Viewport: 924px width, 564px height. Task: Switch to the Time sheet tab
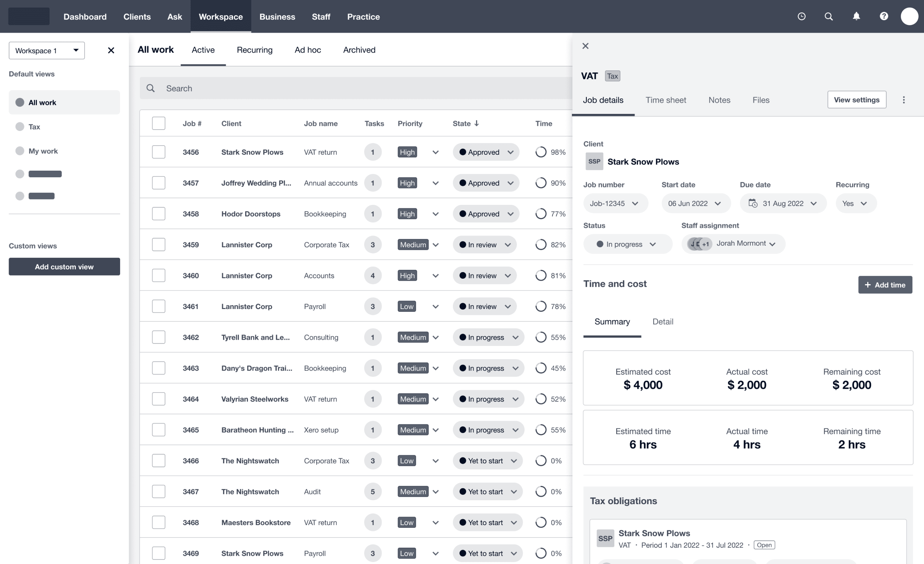coord(666,100)
